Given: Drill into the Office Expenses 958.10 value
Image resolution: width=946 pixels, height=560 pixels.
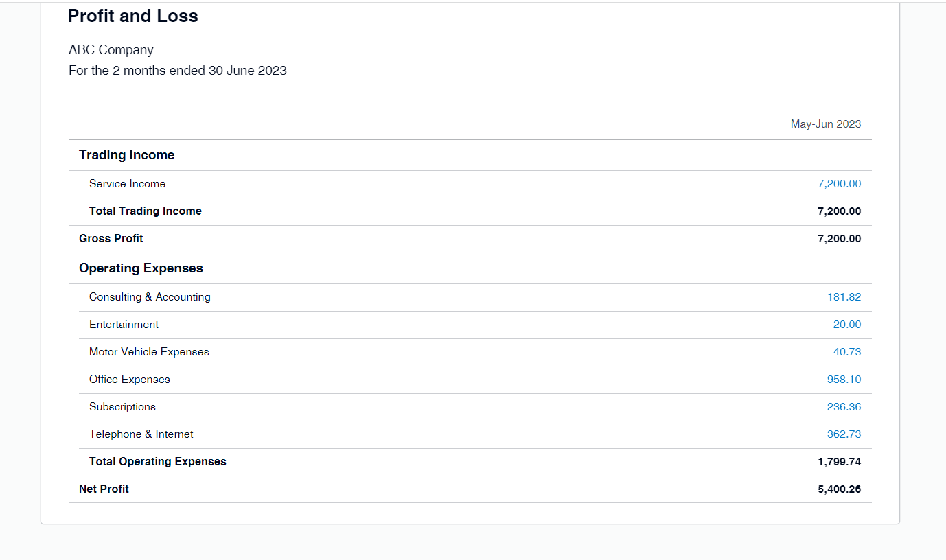Looking at the screenshot, I should [844, 380].
